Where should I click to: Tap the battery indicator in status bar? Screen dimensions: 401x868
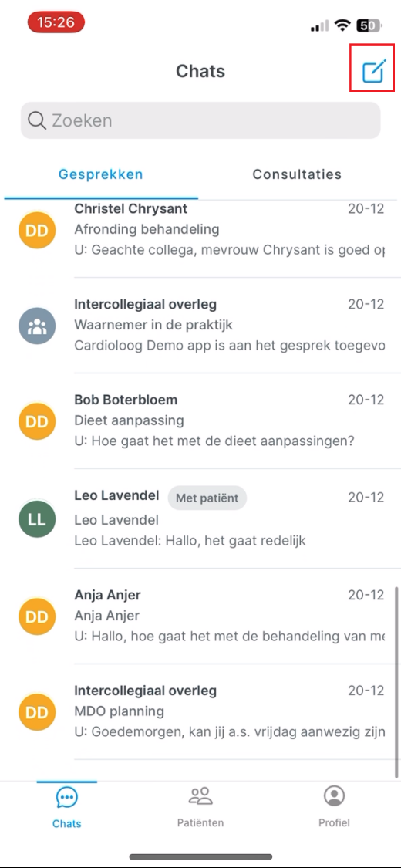click(369, 25)
